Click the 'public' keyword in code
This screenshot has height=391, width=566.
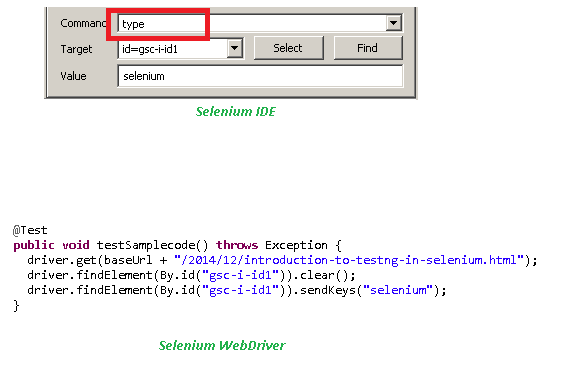click(34, 246)
